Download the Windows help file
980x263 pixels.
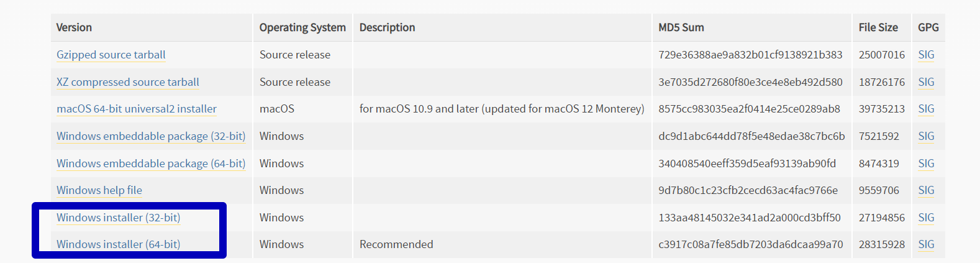coord(99,190)
